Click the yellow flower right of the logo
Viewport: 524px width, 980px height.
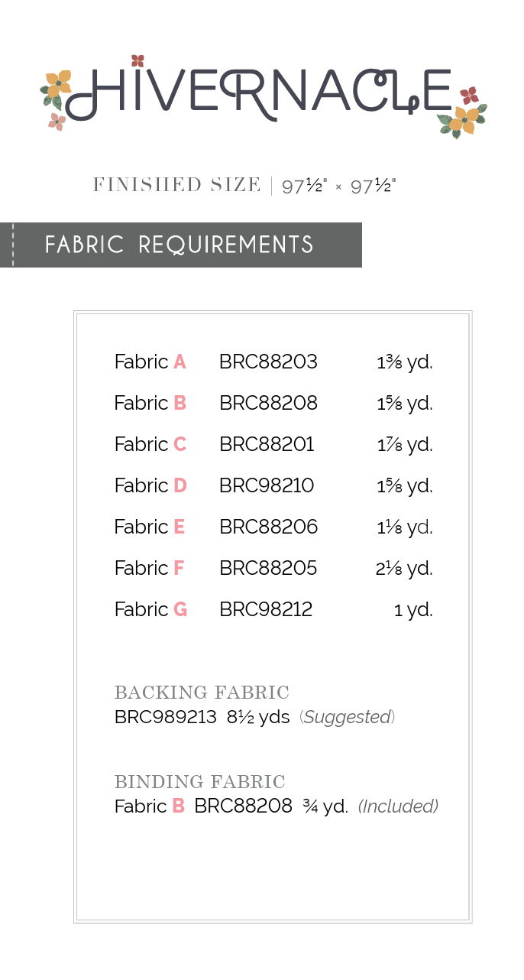tap(466, 119)
